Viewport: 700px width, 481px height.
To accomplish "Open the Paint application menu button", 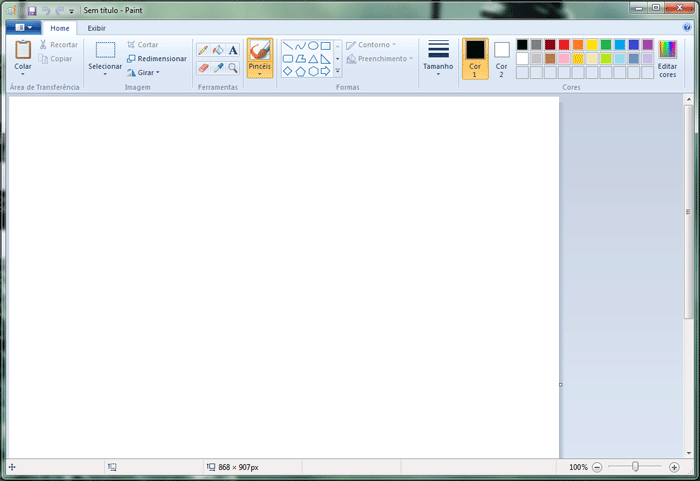I will pyautogui.click(x=23, y=28).
